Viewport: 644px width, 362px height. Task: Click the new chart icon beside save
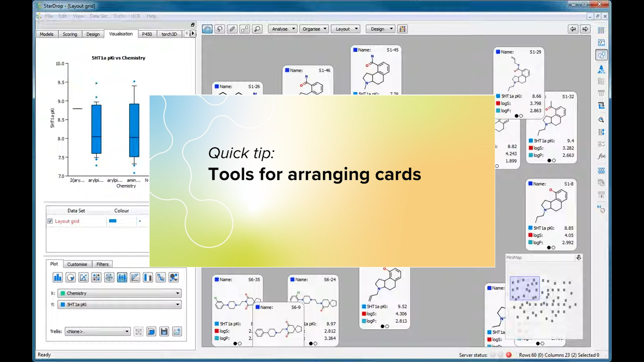coord(177,332)
